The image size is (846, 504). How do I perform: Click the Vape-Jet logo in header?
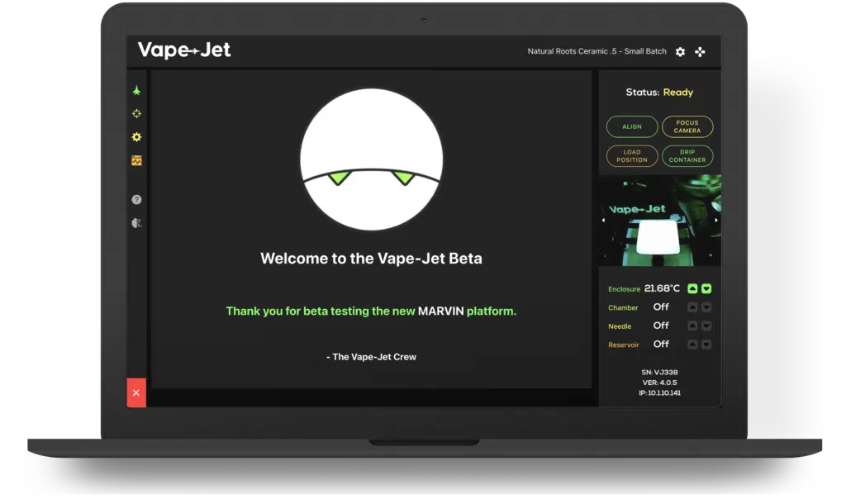[184, 50]
